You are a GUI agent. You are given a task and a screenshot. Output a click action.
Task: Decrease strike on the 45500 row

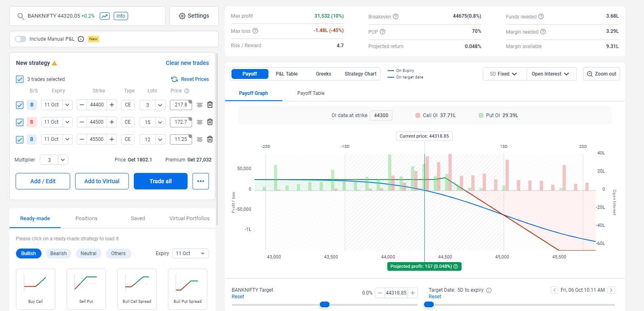tap(82, 139)
